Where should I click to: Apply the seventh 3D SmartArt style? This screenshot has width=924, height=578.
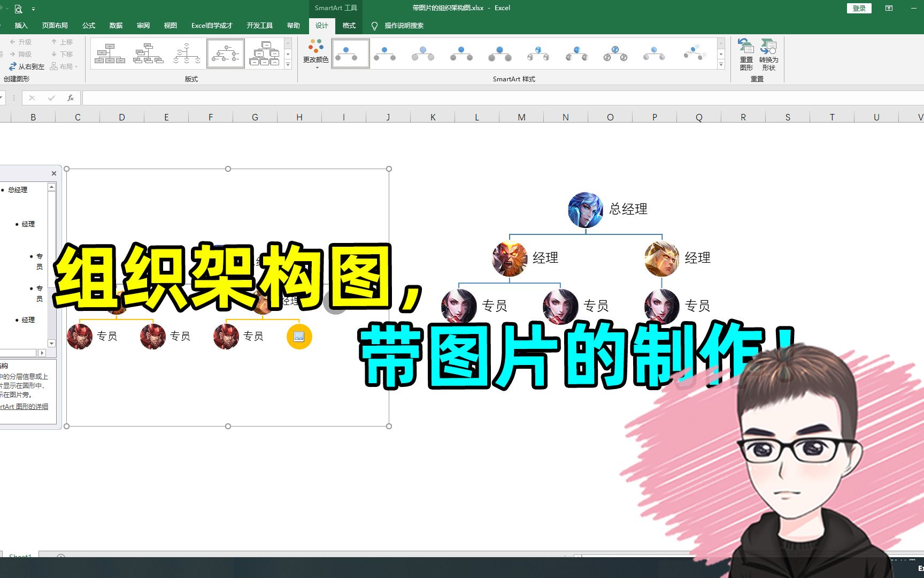(577, 54)
